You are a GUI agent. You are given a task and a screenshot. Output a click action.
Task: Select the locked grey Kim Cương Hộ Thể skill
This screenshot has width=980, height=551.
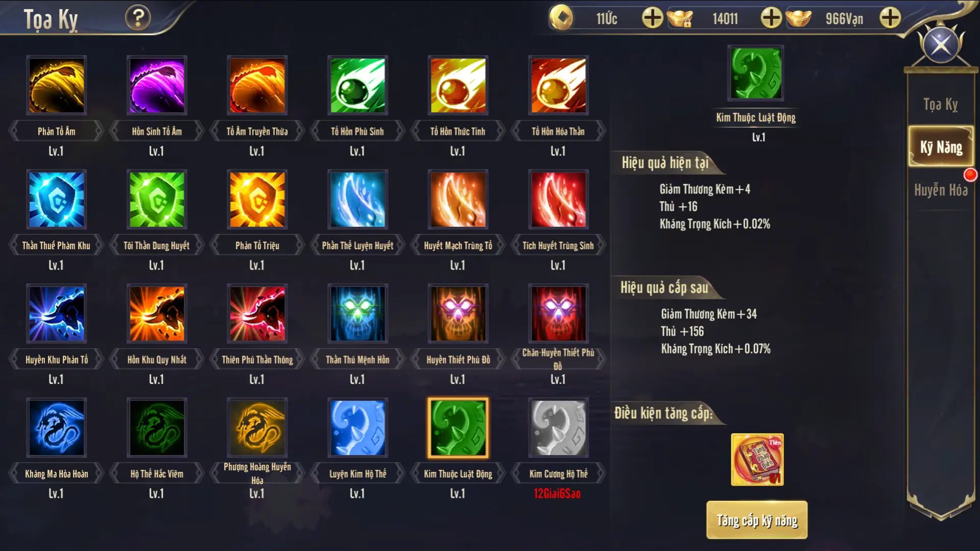point(558,428)
